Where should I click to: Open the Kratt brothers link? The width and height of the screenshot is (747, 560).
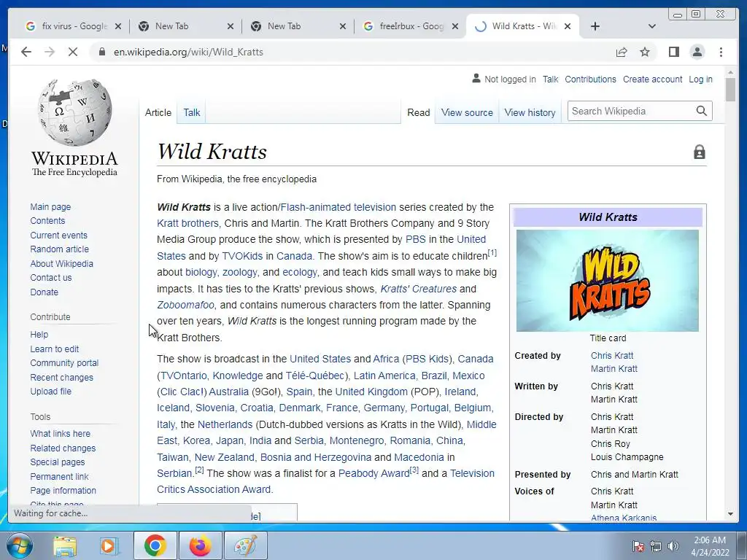point(187,223)
